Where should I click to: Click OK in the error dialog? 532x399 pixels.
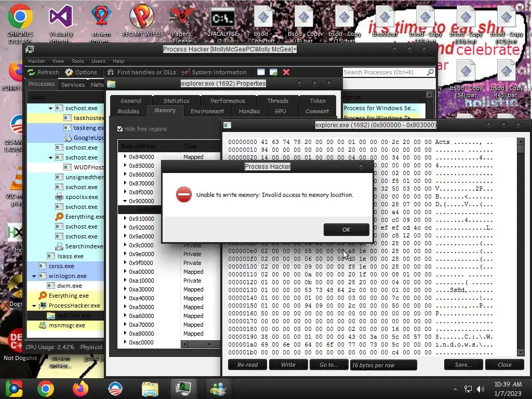coord(346,230)
